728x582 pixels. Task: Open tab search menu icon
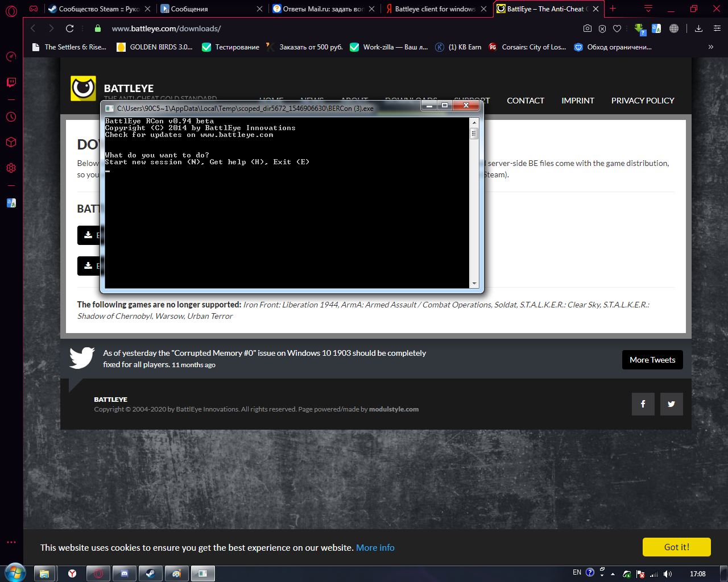648,9
